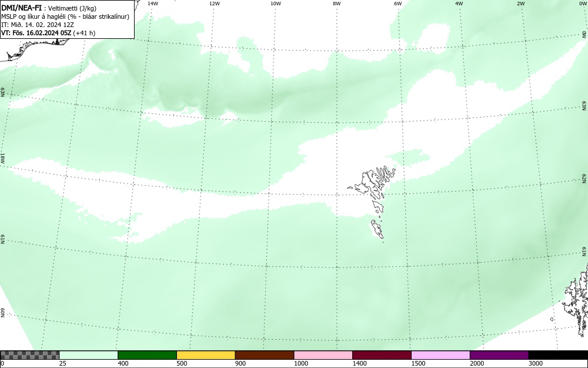Click the dark purple 2000–3000 legend swatch
The image size is (588, 368).
[499, 355]
